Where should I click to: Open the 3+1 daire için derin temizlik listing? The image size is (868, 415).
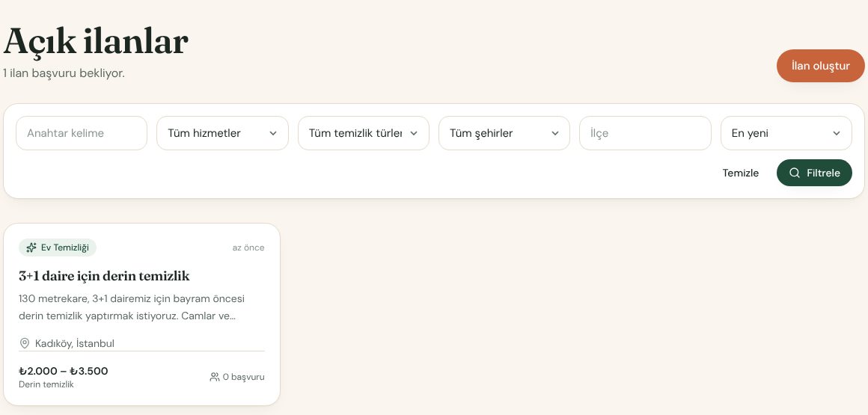104,276
